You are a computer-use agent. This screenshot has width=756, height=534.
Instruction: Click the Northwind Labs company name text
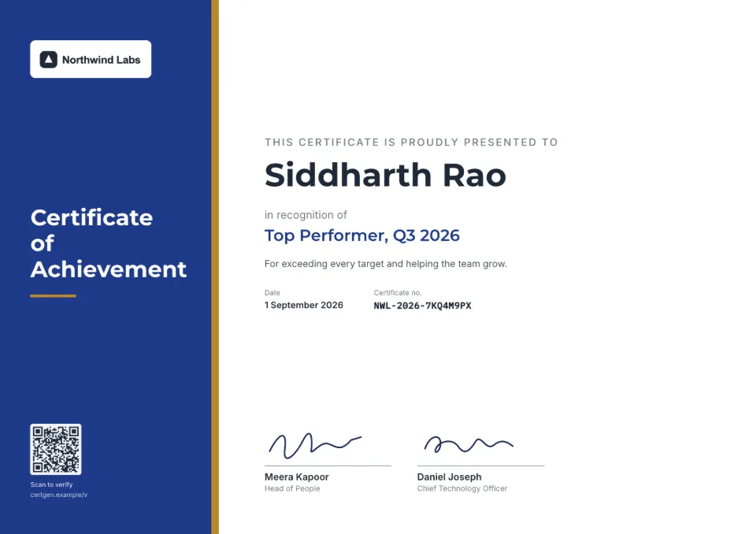pos(102,60)
